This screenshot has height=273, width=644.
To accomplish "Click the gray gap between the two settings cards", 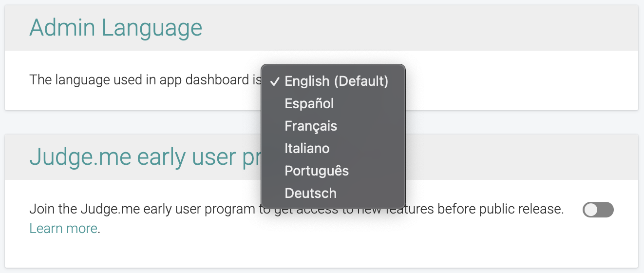I will pyautogui.click(x=322, y=122).
